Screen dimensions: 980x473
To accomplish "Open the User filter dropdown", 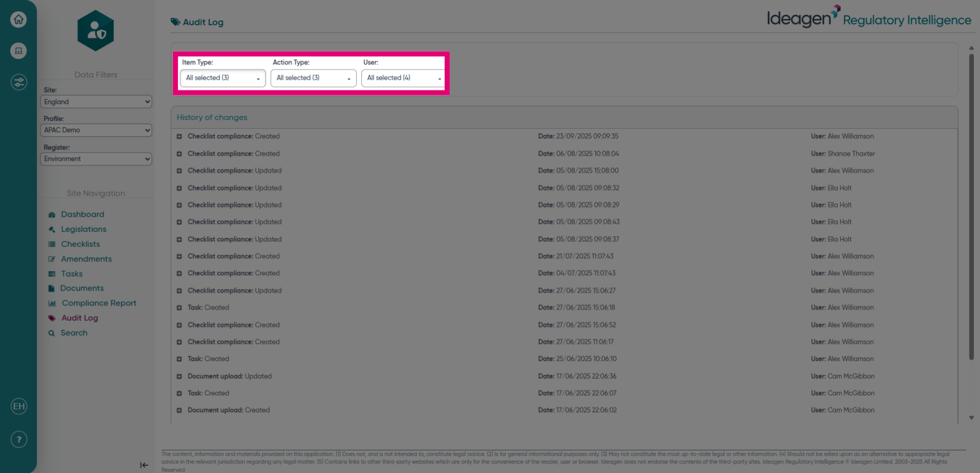I will coord(403,78).
